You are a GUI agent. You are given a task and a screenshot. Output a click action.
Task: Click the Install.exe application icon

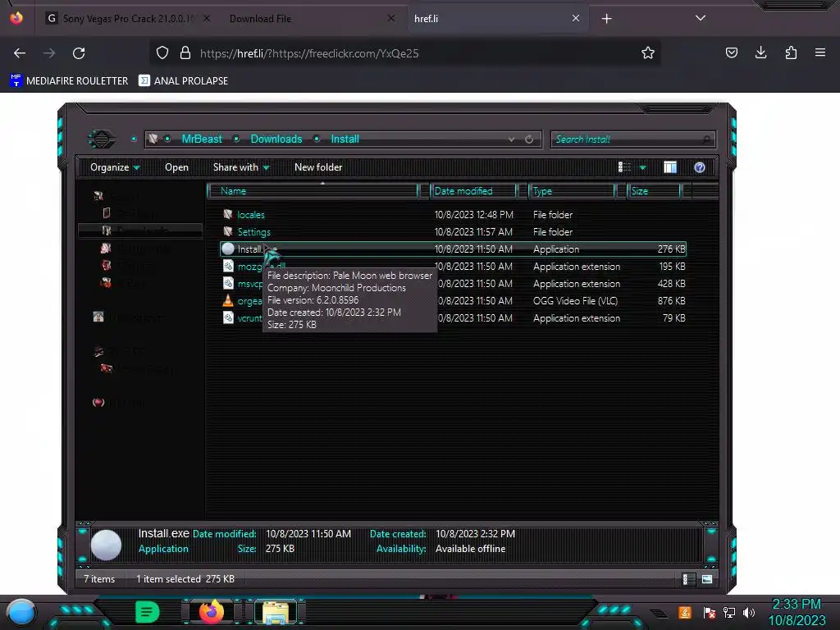point(228,249)
